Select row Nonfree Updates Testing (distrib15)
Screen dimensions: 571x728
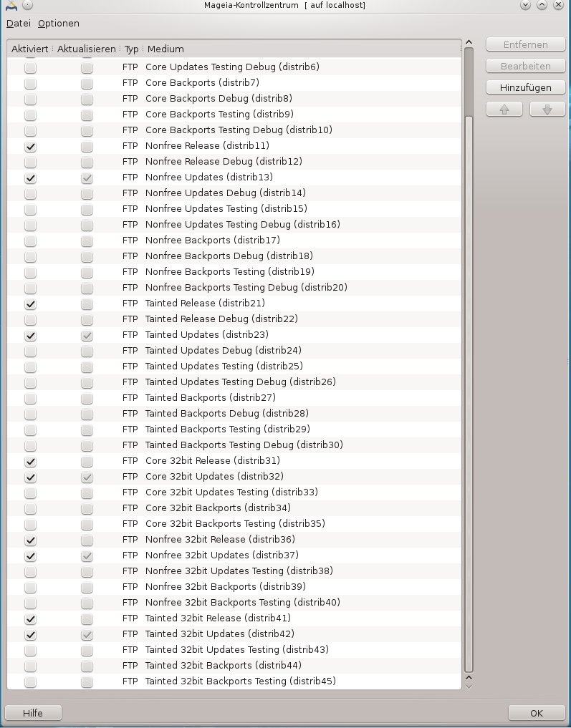(x=234, y=209)
